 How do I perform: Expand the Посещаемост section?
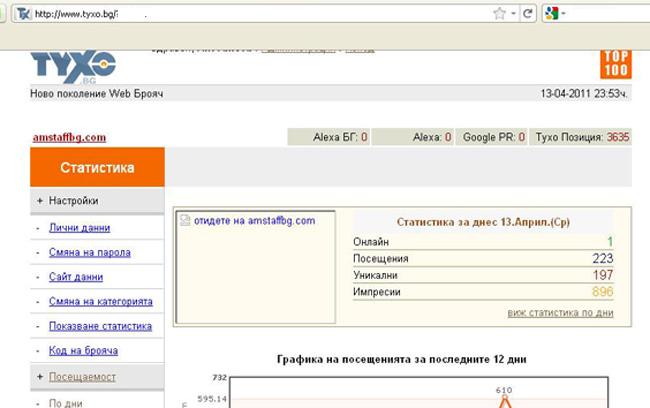point(97,377)
